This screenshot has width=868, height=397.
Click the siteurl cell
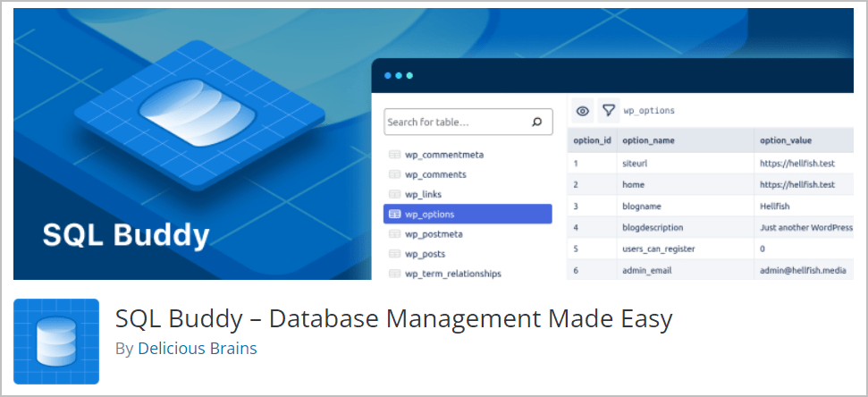click(686, 164)
